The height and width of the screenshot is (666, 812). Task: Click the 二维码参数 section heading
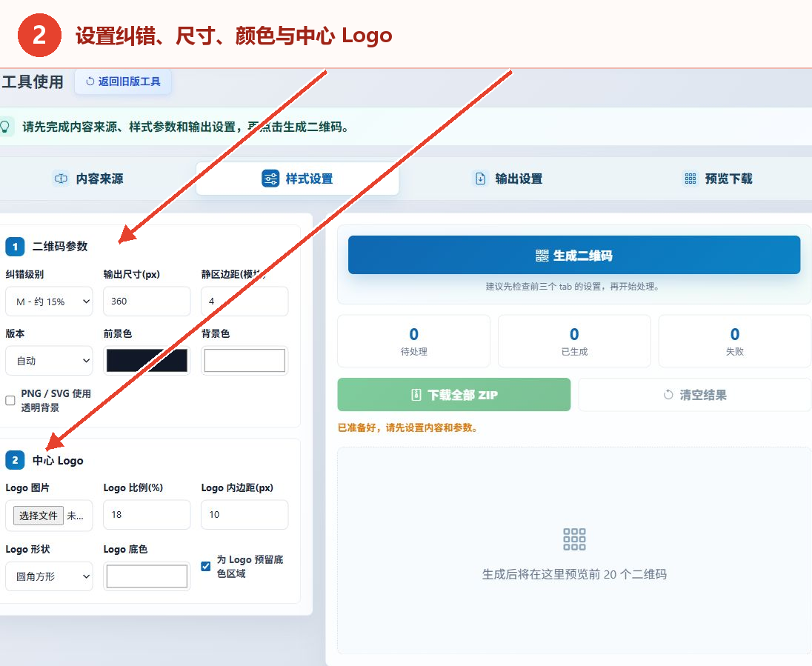point(60,247)
